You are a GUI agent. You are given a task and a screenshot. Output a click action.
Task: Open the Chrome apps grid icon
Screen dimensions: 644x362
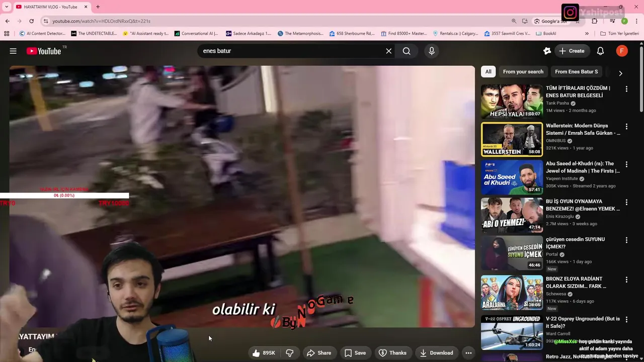pos(7,34)
